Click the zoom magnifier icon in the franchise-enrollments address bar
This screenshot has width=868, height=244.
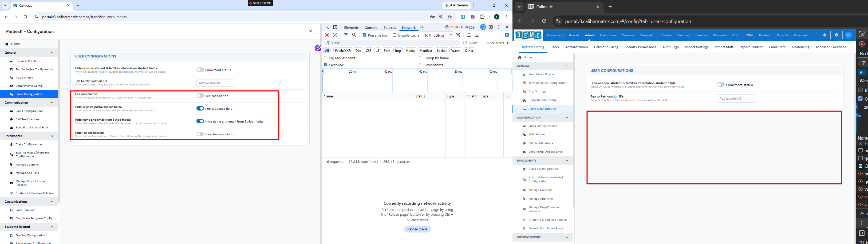tap(441, 17)
